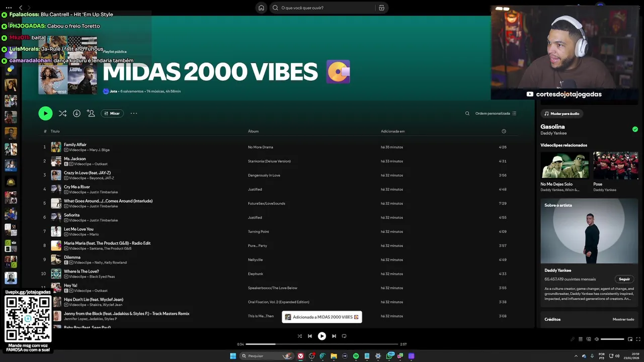
Task: Toggle shuffle for the playlist next to green play
Action: tap(62, 113)
